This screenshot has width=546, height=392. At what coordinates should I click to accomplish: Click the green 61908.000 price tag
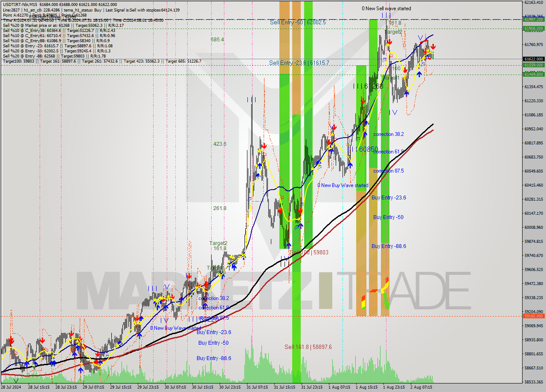click(x=533, y=29)
